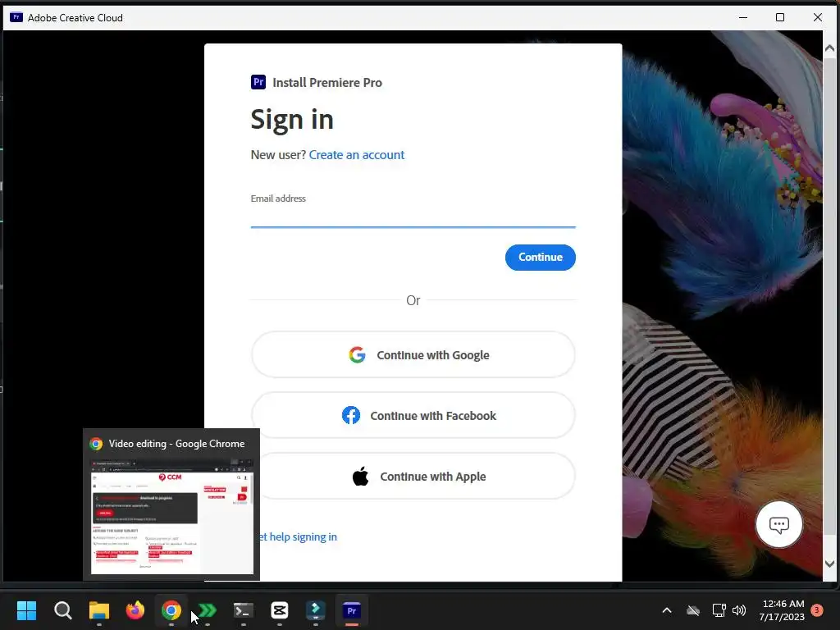Continue with Google sign-in
840x630 pixels.
point(413,354)
